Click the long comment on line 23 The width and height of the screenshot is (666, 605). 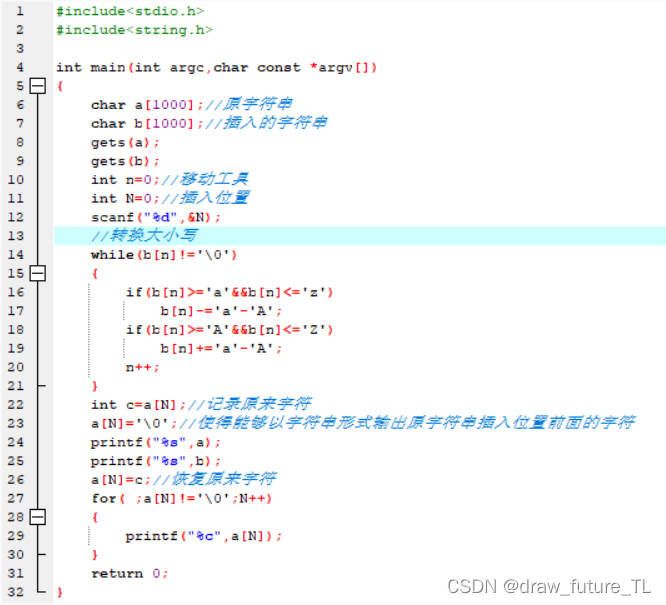pyautogui.click(x=407, y=423)
